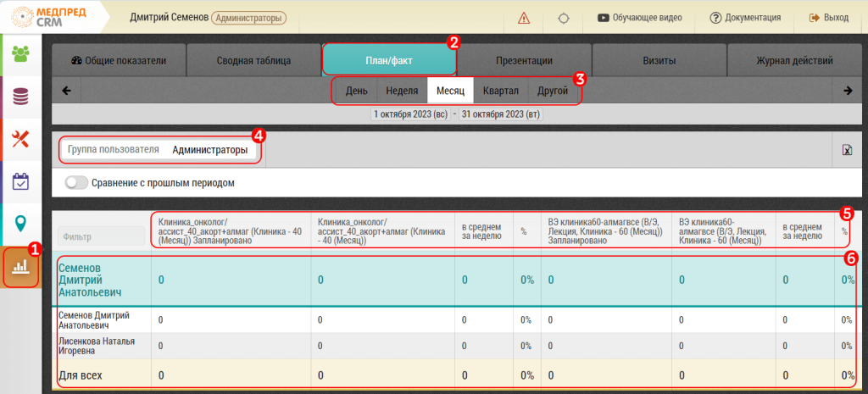Open the users section in sidebar
Image resolution: width=868 pixels, height=394 pixels.
pyautogui.click(x=20, y=53)
